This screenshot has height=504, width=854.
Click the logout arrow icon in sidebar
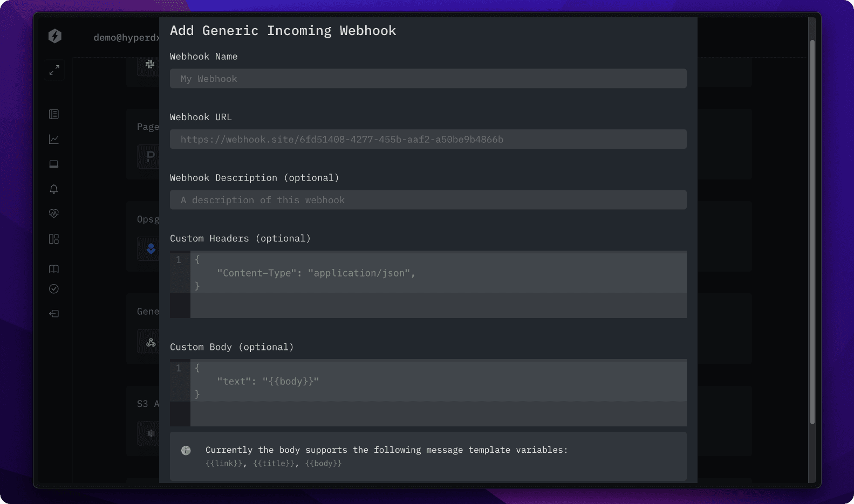click(54, 314)
